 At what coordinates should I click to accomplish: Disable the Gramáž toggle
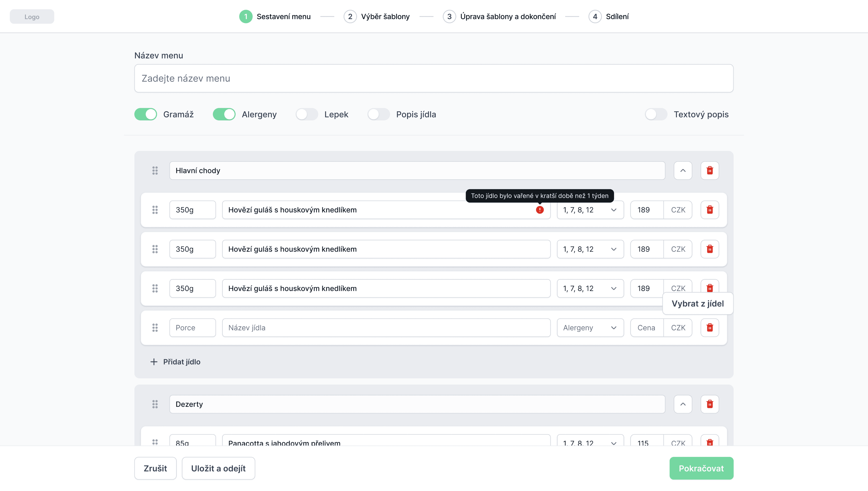(146, 114)
